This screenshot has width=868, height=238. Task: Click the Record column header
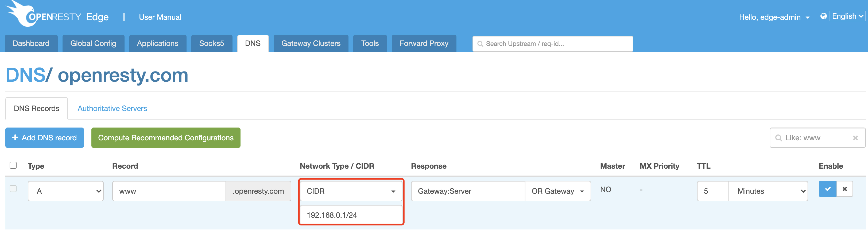tap(125, 166)
